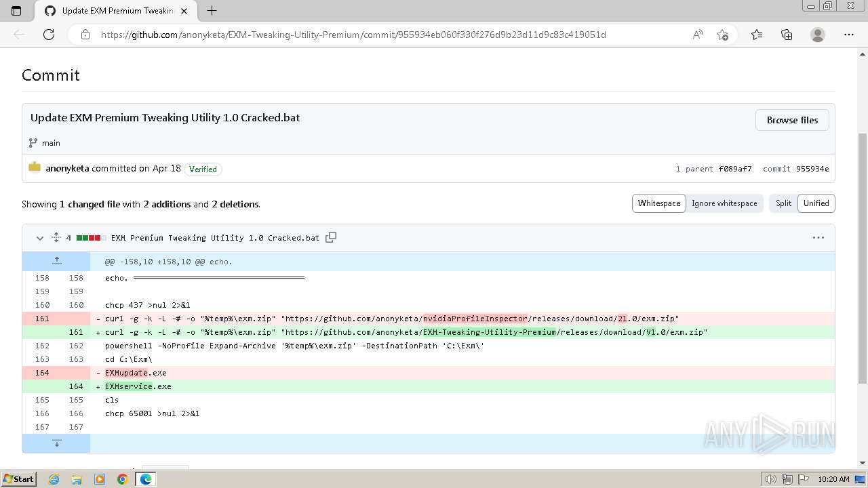The height and width of the screenshot is (488, 868).
Task: Open Edge Settings and more menu
Action: [849, 35]
